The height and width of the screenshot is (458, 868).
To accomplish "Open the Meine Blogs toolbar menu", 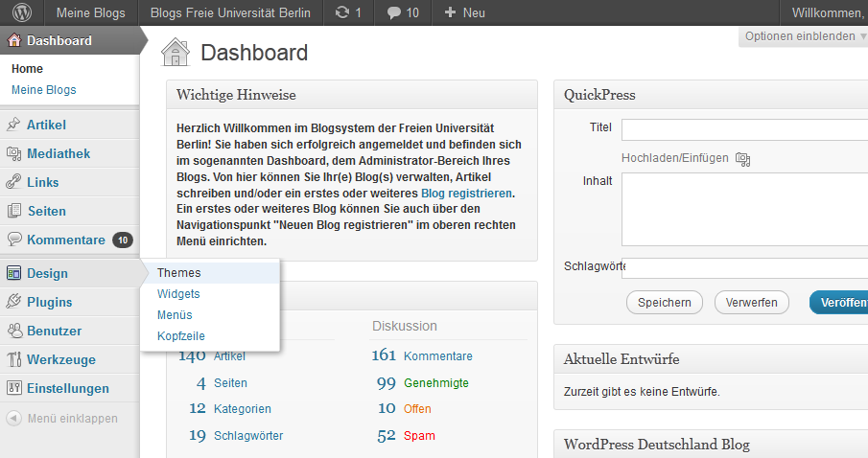I will click(91, 13).
